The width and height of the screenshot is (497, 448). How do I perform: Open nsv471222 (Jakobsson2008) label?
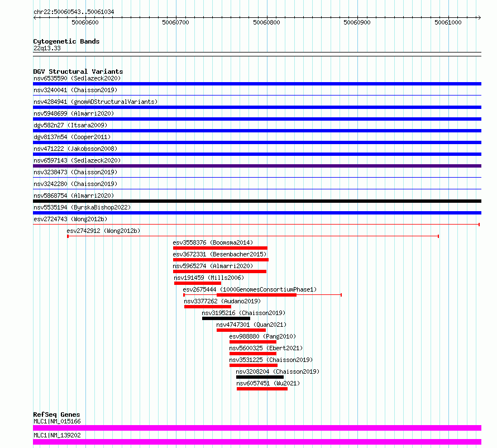click(75, 149)
